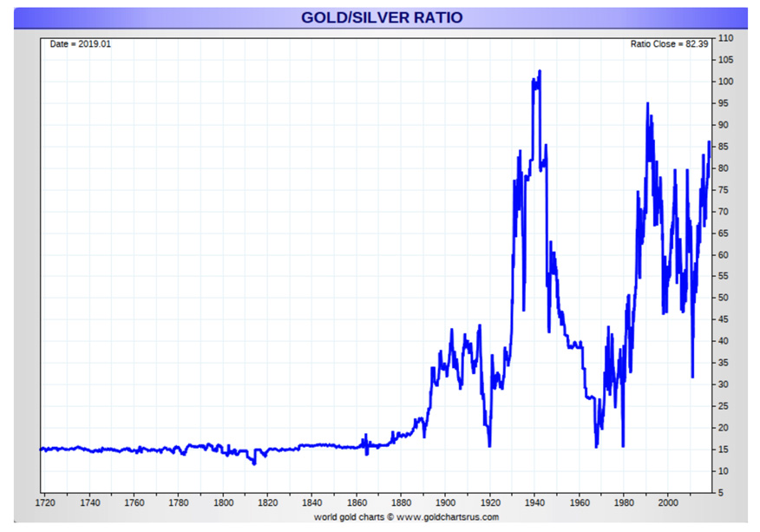Select the 100 ratio level axis label

(x=726, y=82)
